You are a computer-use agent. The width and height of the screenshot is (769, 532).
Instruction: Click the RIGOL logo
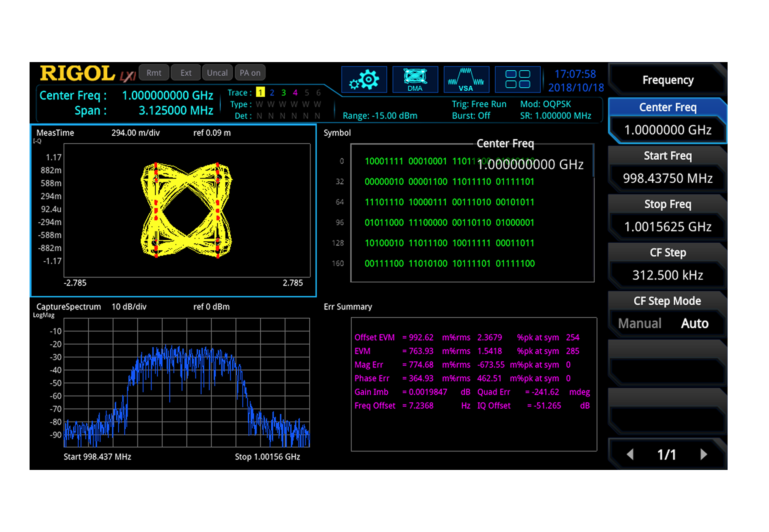click(x=77, y=73)
